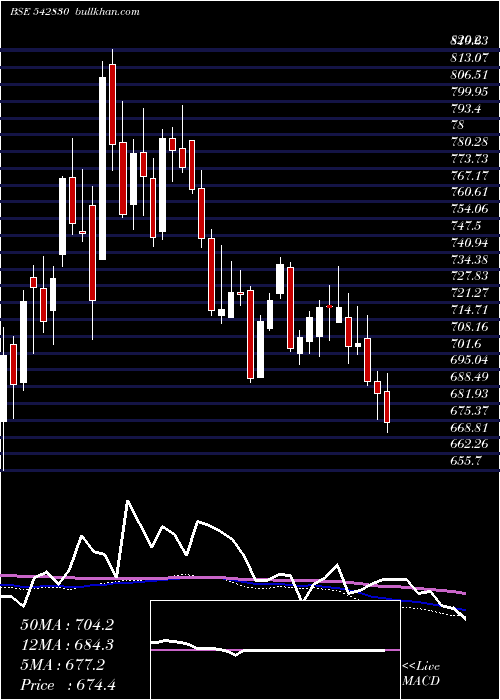Click the 760.61 price axis label
This screenshot has width=500, height=700.
[x=469, y=192]
